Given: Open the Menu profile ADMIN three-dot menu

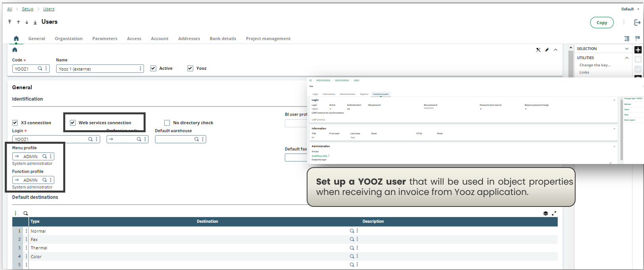Looking at the screenshot, I should coord(51,156).
